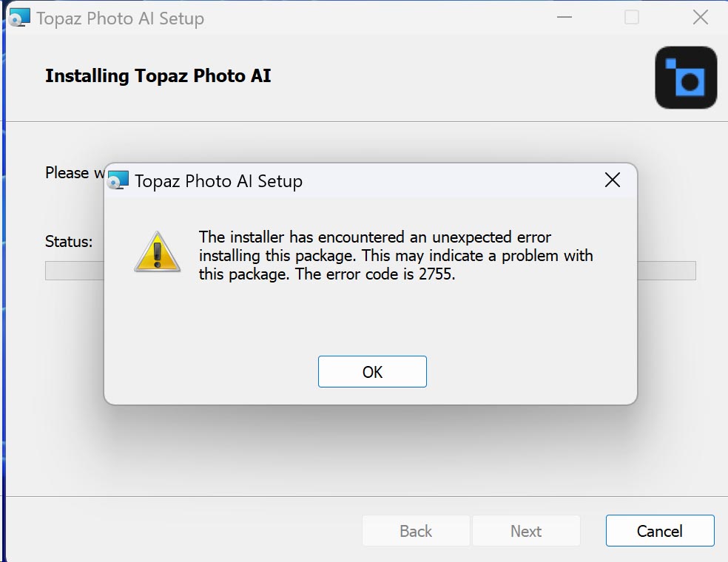Click the setup icon in main window title bar
Viewport: 728px width, 562px height.
pos(19,18)
